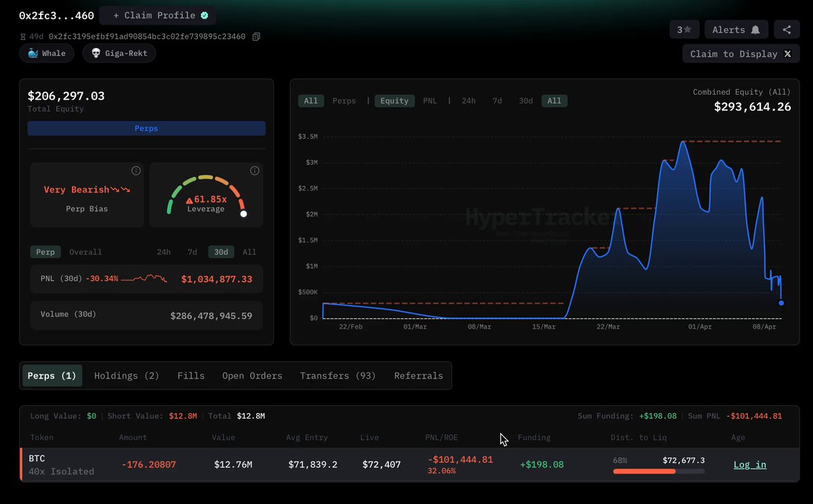Screen dimensions: 813x504
Task: Click the share icon button
Action: pos(787,30)
